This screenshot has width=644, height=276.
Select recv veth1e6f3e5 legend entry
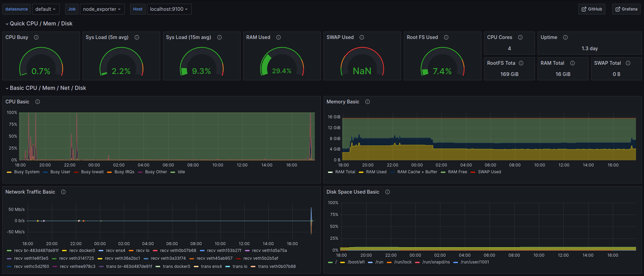coord(31,258)
